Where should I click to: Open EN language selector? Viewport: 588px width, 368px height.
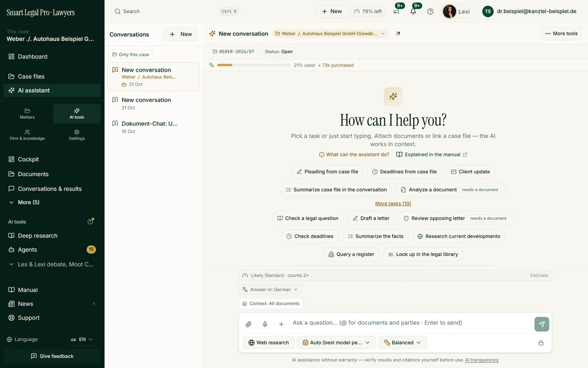[82, 339]
